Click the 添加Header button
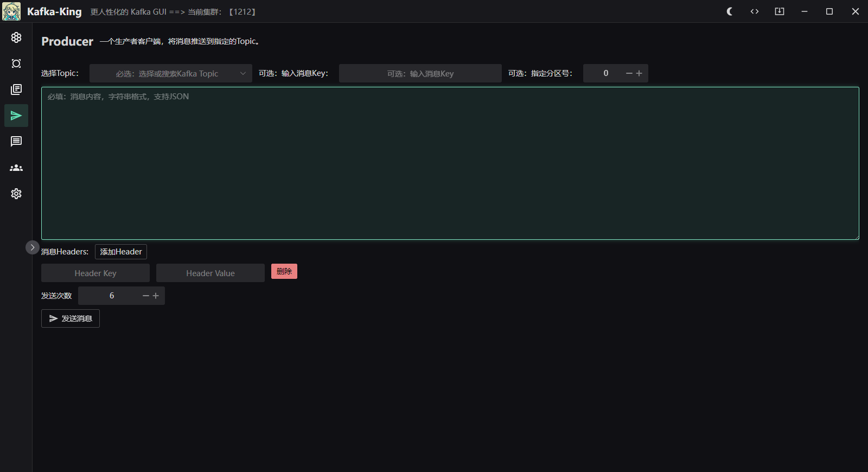Image resolution: width=868 pixels, height=472 pixels. pyautogui.click(x=121, y=252)
